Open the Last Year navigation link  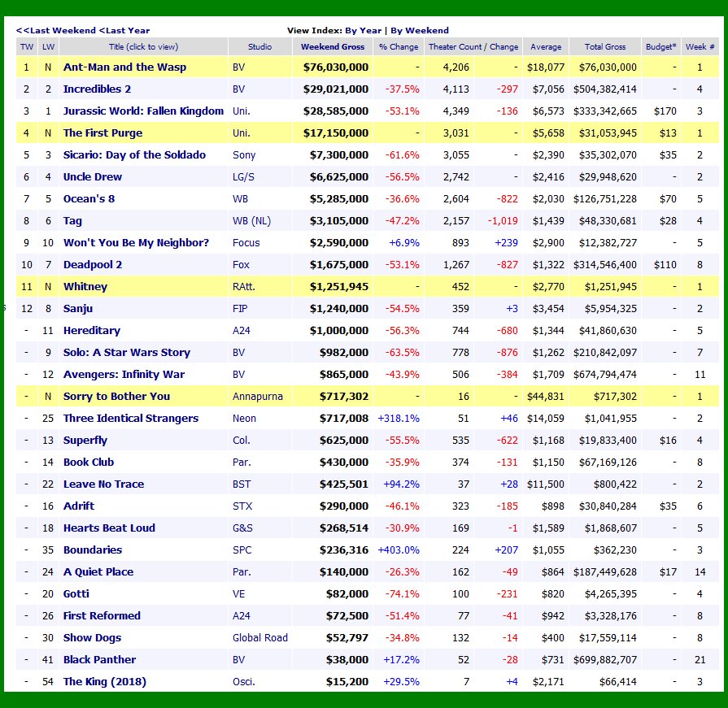tap(124, 31)
